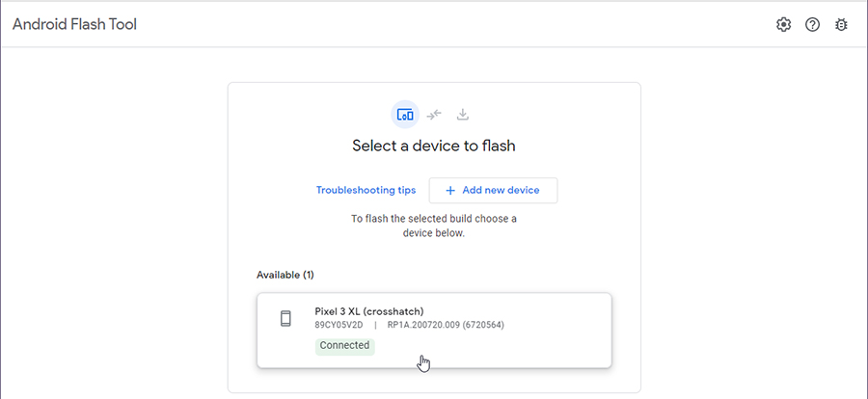Click the opposing arrows step icon
The width and height of the screenshot is (868, 399).
point(434,115)
